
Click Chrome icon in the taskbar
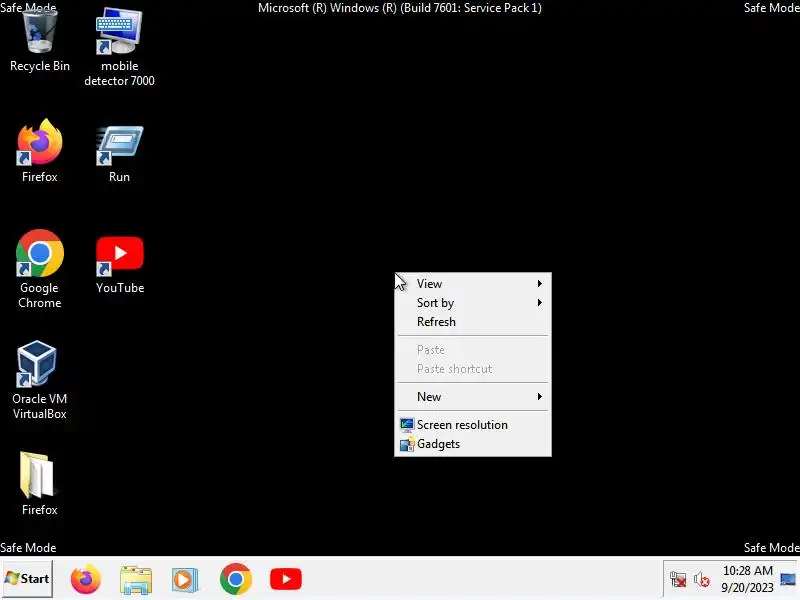(235, 579)
